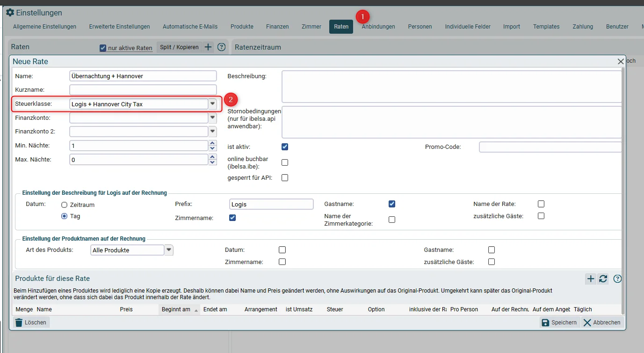Open help for Produkte für diese Rate
The height and width of the screenshot is (353, 644).
pos(617,279)
